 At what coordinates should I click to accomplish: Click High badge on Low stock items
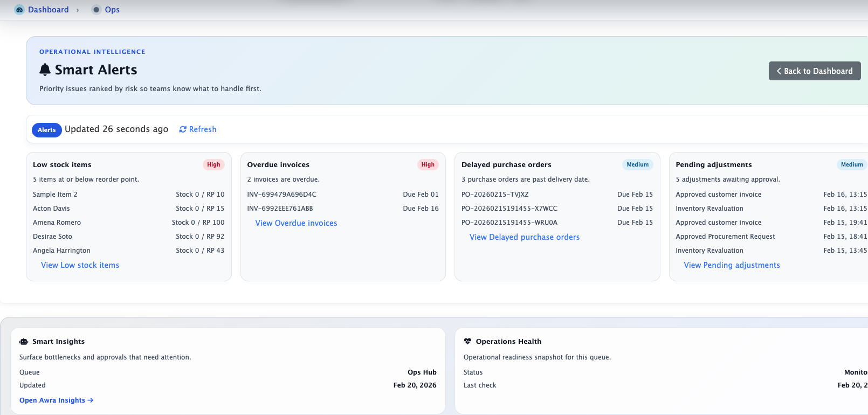click(x=213, y=165)
